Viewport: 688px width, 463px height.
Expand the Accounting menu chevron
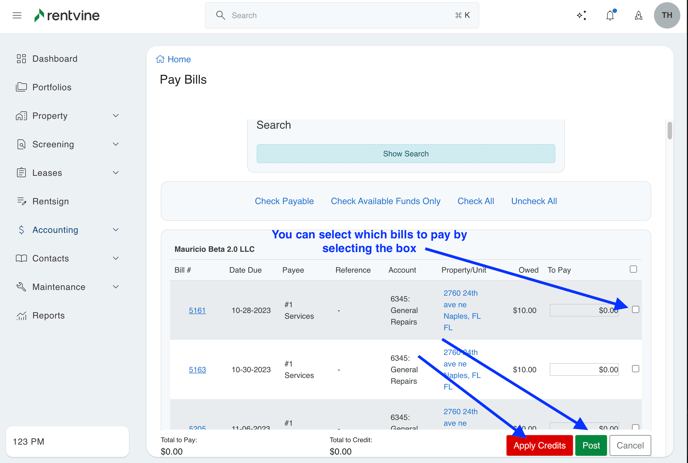116,230
